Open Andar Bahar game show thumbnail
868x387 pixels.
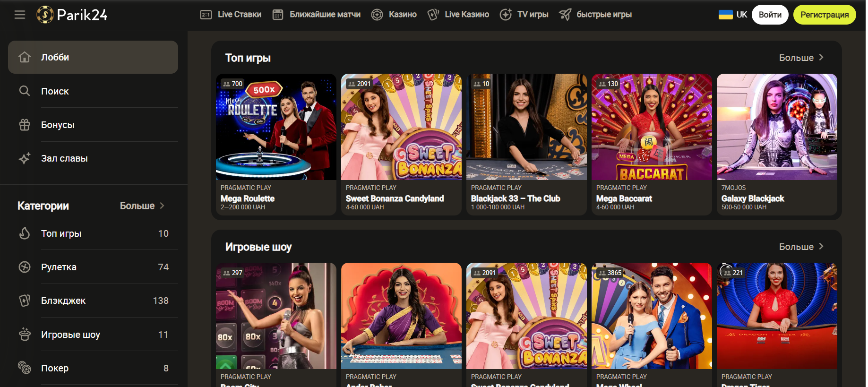401,316
